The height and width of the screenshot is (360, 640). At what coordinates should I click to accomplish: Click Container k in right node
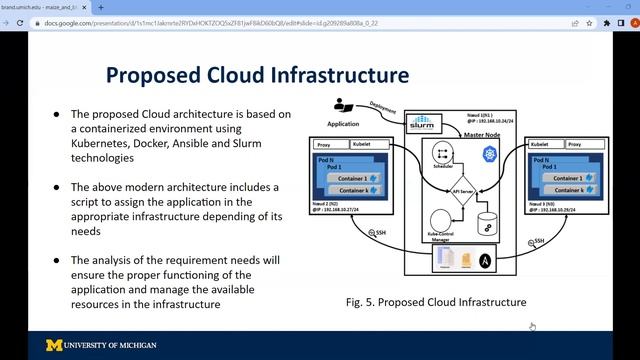click(x=570, y=190)
